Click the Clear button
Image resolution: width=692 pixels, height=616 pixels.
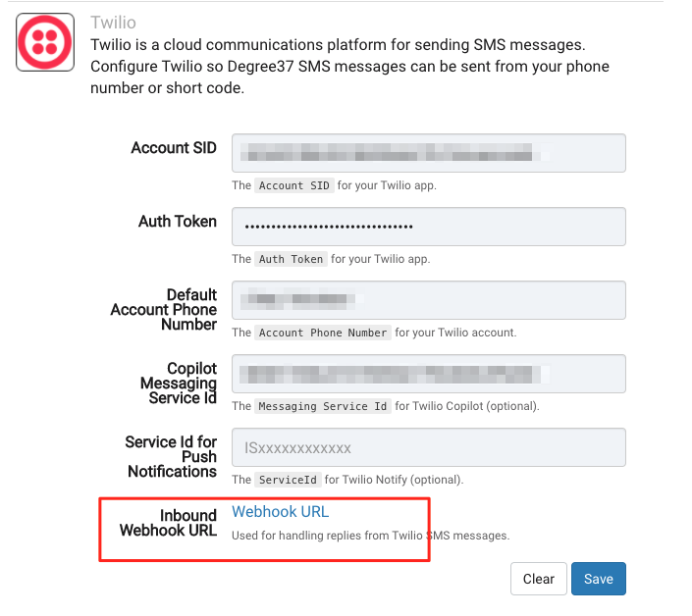[539, 579]
